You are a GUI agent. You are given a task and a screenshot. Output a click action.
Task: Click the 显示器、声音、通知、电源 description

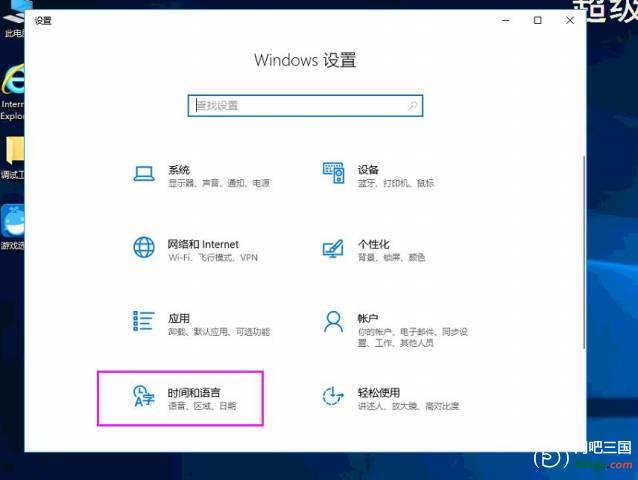219,183
